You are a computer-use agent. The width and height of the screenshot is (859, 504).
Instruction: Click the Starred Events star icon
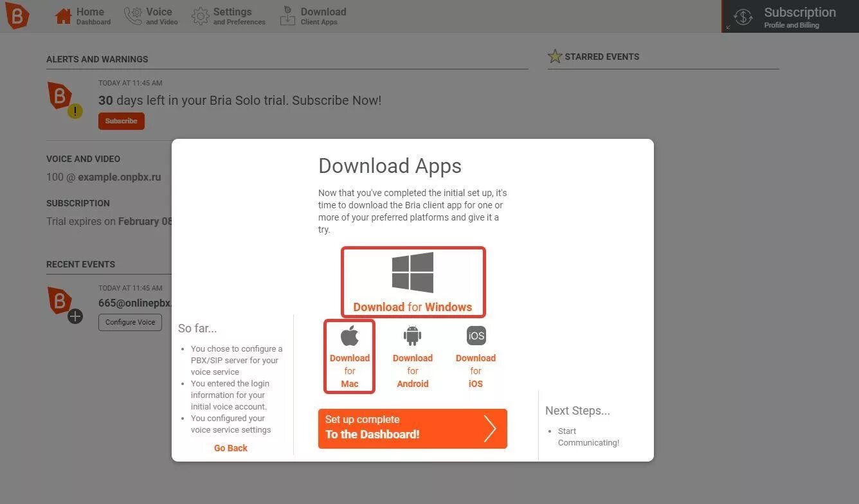pos(555,56)
